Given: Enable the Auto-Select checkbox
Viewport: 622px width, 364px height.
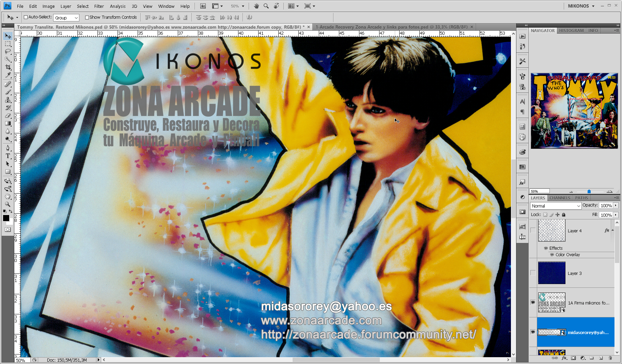Looking at the screenshot, I should click(x=26, y=17).
